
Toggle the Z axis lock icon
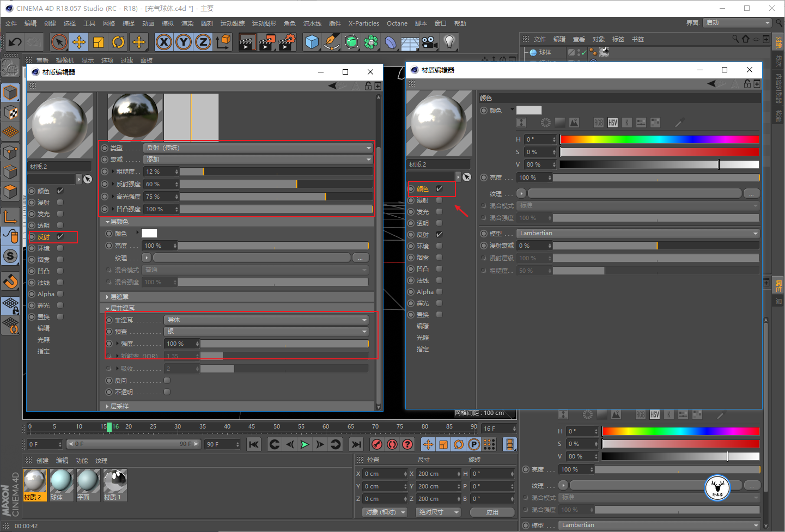pos(203,42)
